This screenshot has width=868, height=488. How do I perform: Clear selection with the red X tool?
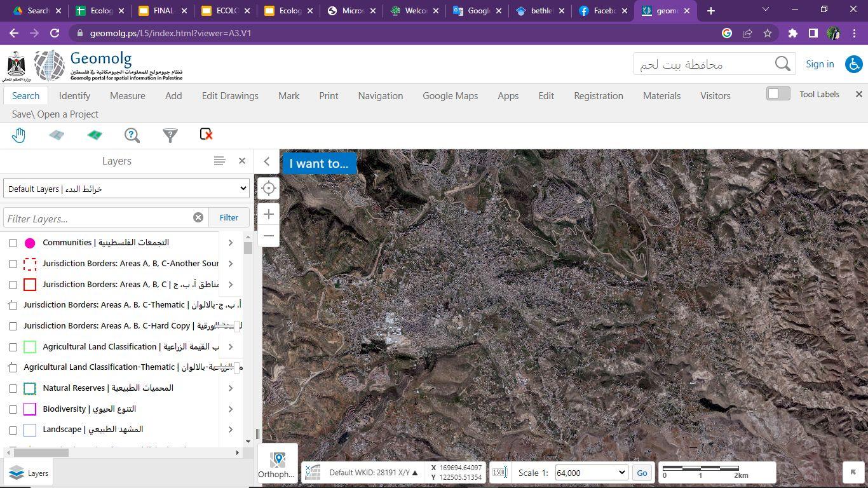click(x=206, y=134)
